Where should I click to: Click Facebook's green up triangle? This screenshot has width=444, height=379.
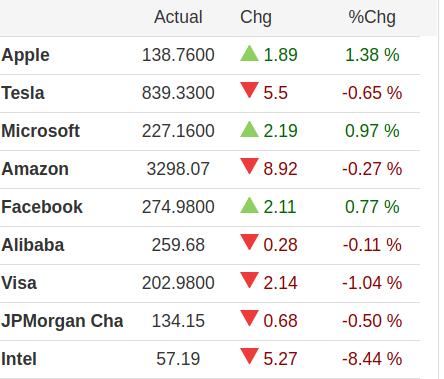(249, 205)
